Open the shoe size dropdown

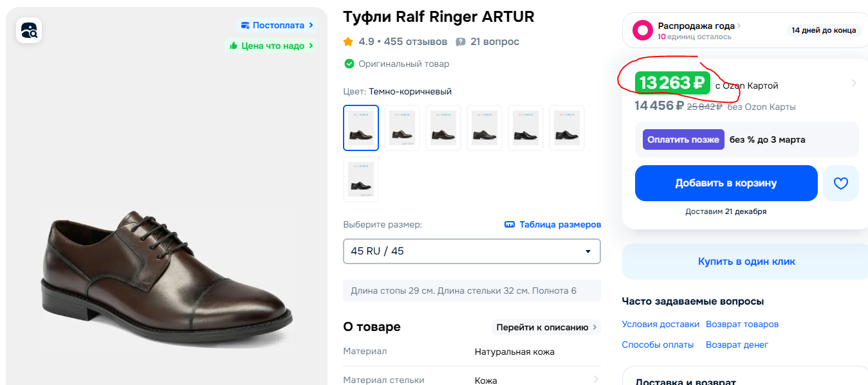point(472,251)
